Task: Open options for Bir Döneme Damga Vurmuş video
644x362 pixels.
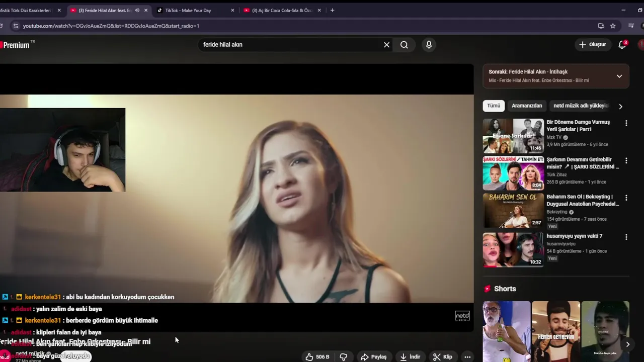Action: (626, 123)
